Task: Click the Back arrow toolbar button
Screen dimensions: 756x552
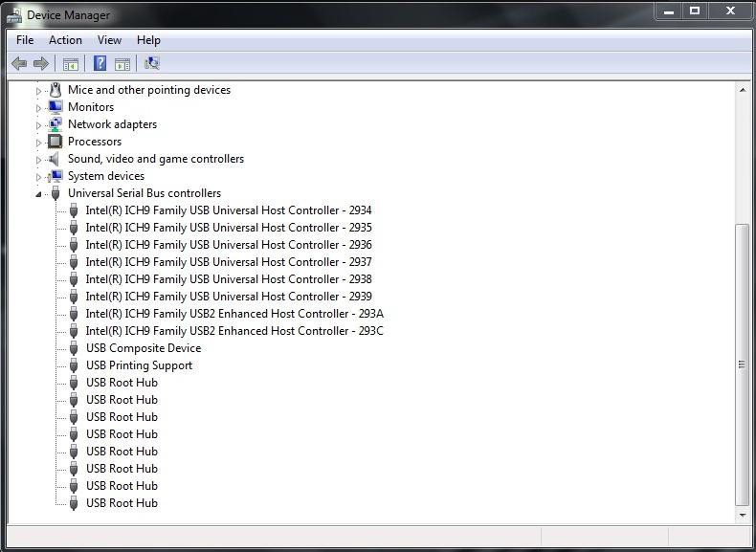Action: [x=18, y=64]
